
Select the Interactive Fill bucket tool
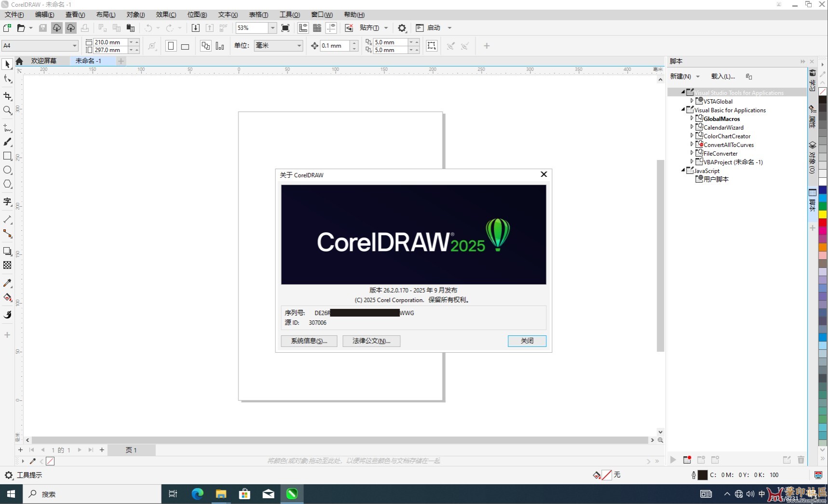(7, 297)
